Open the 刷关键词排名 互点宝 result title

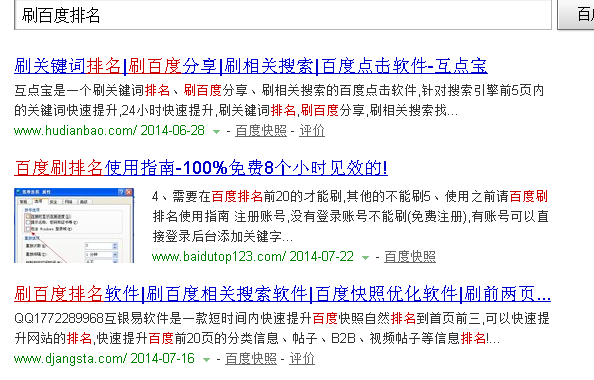click(x=251, y=66)
